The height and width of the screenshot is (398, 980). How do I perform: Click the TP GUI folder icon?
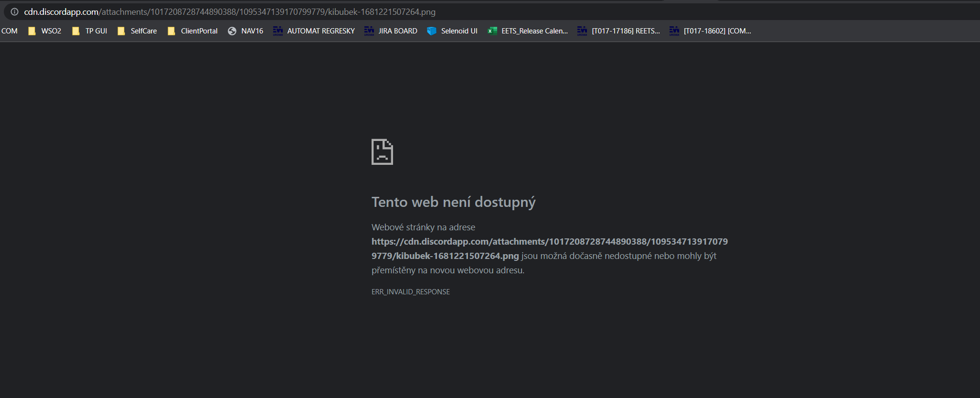[x=76, y=31]
